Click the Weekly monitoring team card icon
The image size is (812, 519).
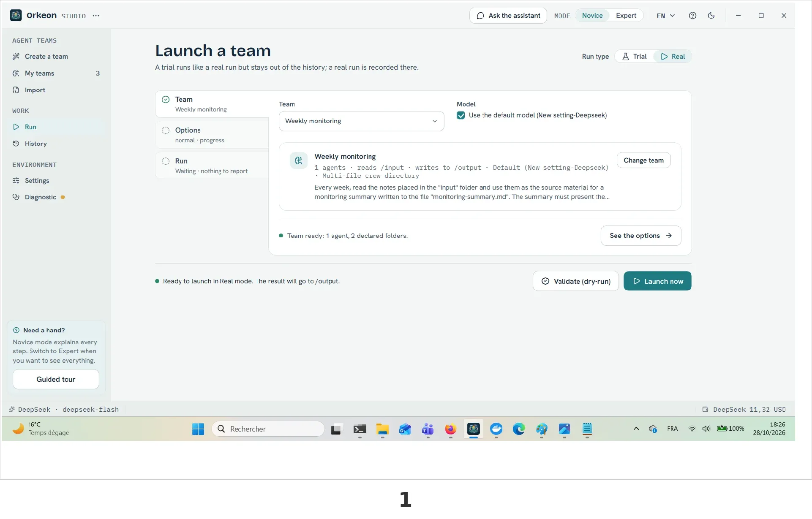(x=299, y=160)
